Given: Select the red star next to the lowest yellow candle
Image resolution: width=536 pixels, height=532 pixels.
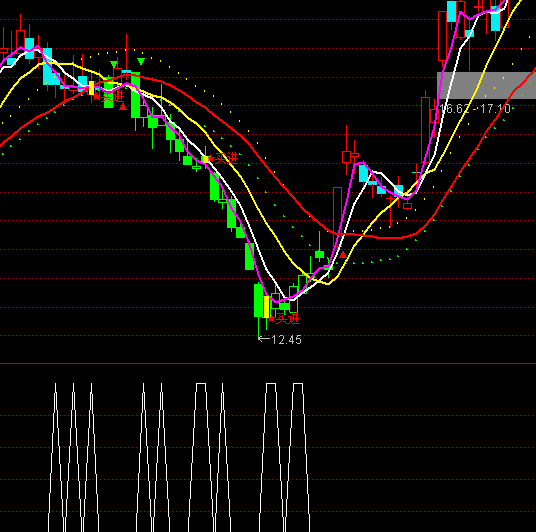Looking at the screenshot, I should click(271, 319).
